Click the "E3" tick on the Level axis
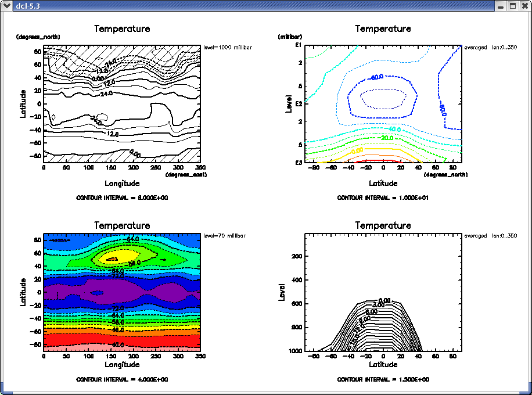The height and width of the screenshot is (395, 532). [x=299, y=163]
